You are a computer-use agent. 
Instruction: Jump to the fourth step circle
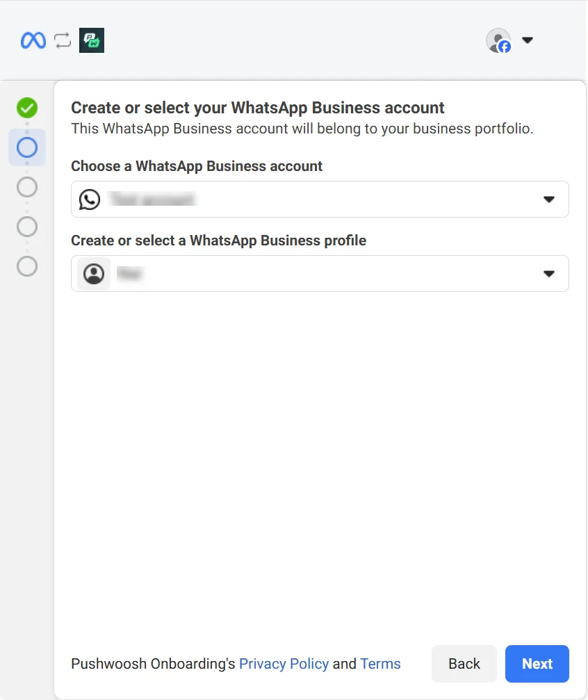(27, 227)
